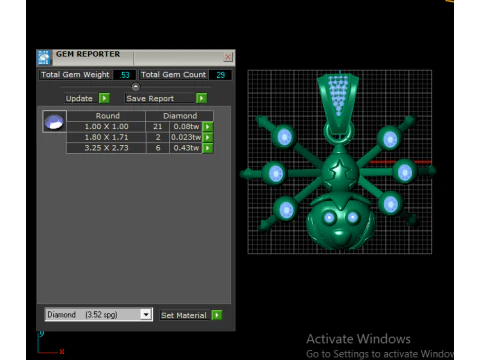Click the Diamond column header

180,116
